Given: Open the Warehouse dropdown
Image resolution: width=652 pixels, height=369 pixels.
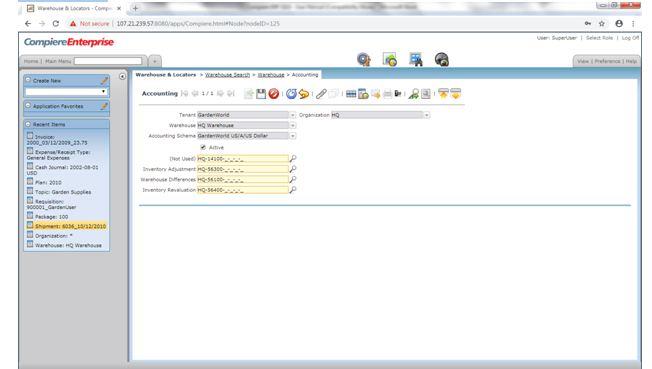Looking at the screenshot, I should [293, 125].
